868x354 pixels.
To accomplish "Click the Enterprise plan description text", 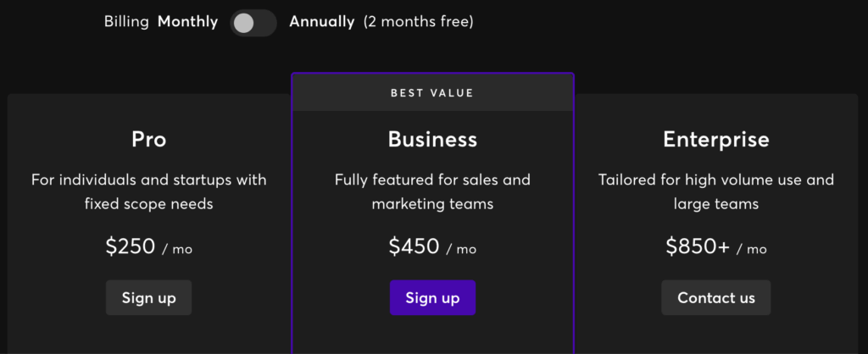I will 716,191.
